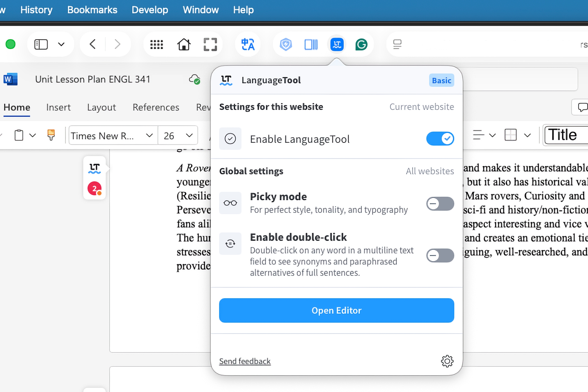Click the Send feedback link
The width and height of the screenshot is (588, 392).
point(245,361)
